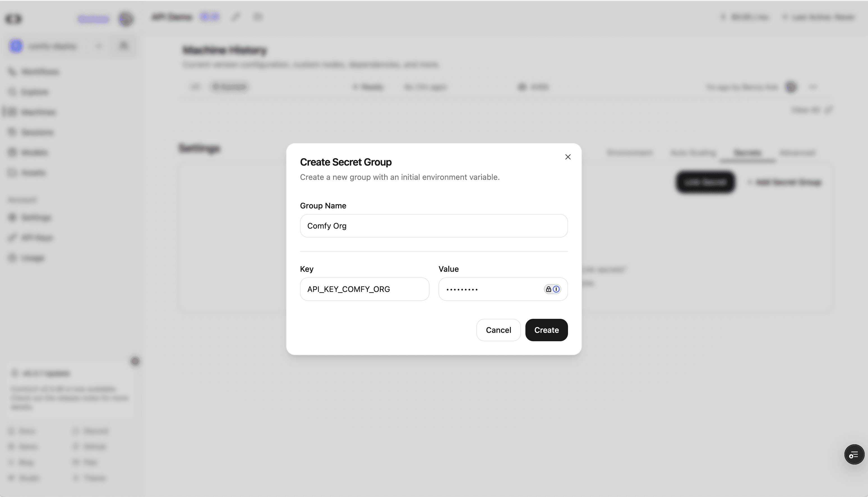Dismiss the update notification card
The image size is (868, 497).
pos(135,361)
